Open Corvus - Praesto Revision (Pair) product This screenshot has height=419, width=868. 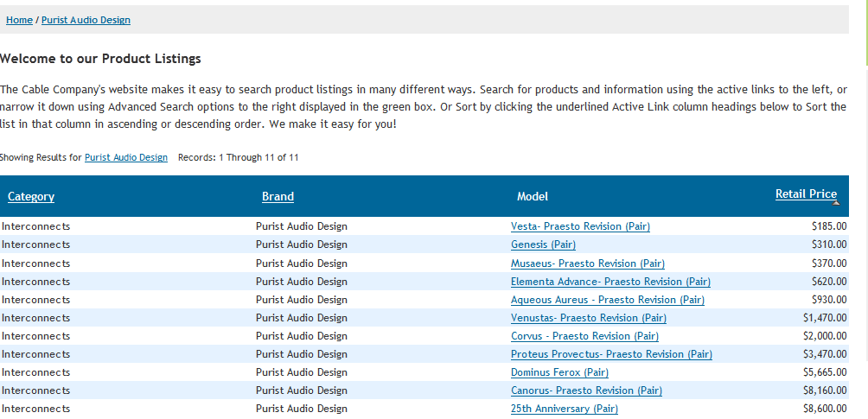point(584,337)
